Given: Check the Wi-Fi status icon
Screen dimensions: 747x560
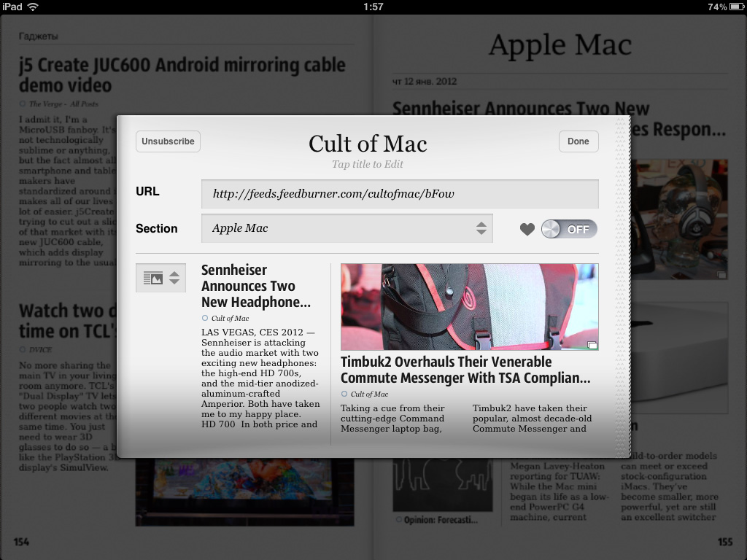Looking at the screenshot, I should click(33, 7).
